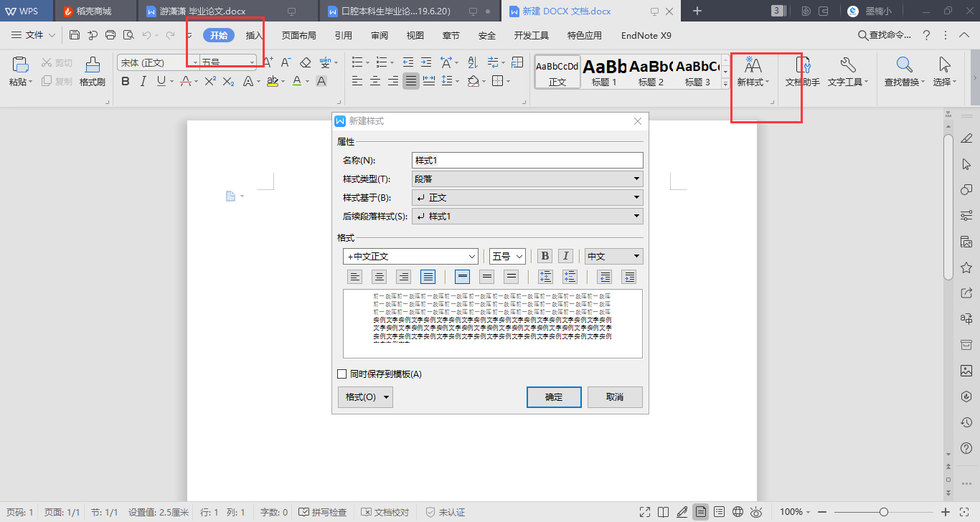
Task: Click the 新样式 button
Action: point(753,72)
